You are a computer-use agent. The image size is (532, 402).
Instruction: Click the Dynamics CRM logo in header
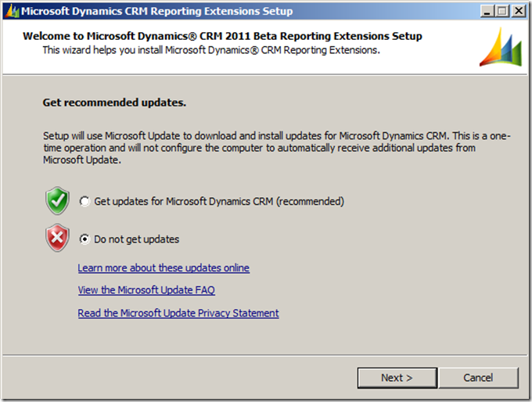499,48
